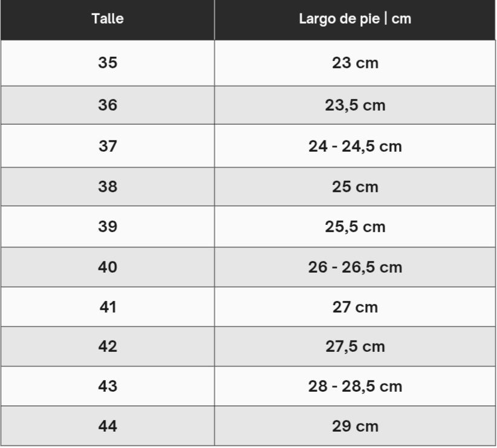The width and height of the screenshot is (497, 448).
Task: Click the 26 - 26,5 cm cell
Action: point(355,267)
